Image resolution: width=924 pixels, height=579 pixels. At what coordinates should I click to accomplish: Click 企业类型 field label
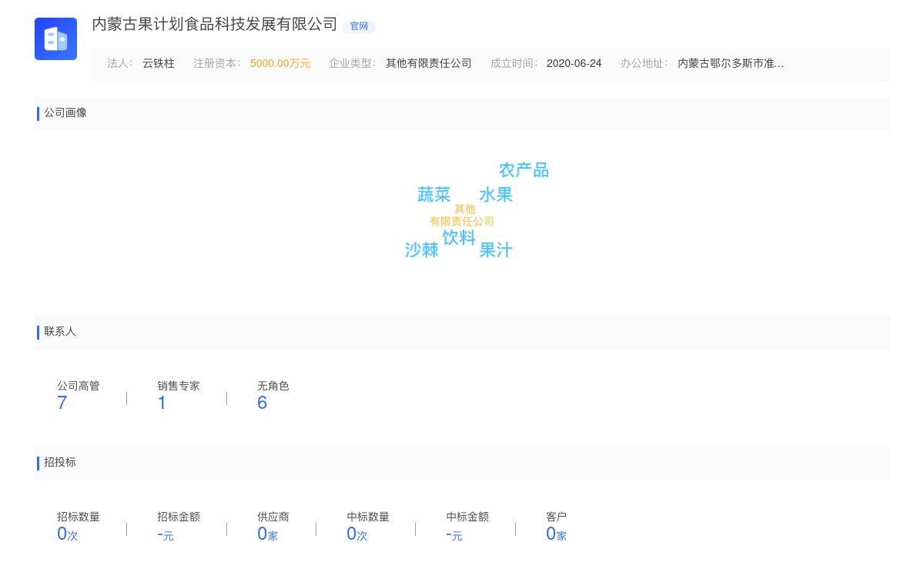tap(352, 63)
